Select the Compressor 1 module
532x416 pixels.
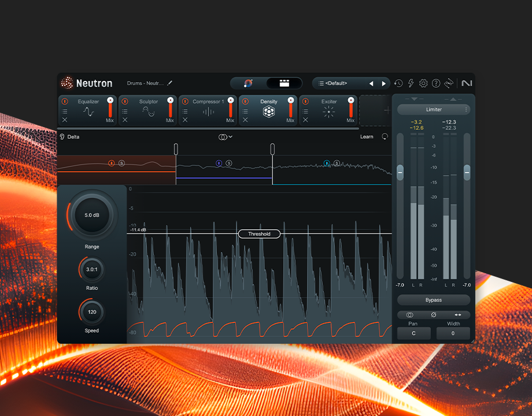point(208,110)
